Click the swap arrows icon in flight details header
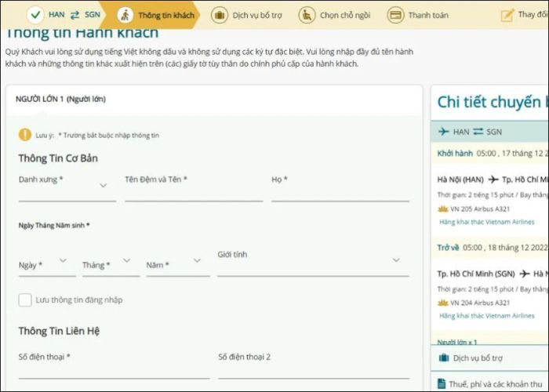Viewport: 549px width, 392px height. coord(478,132)
